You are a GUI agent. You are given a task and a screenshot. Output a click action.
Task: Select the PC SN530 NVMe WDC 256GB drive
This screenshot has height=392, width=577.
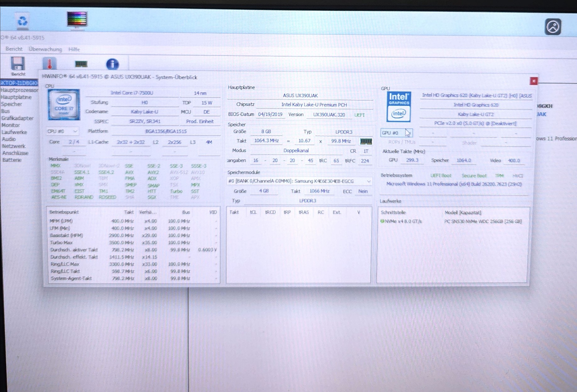coord(483,221)
